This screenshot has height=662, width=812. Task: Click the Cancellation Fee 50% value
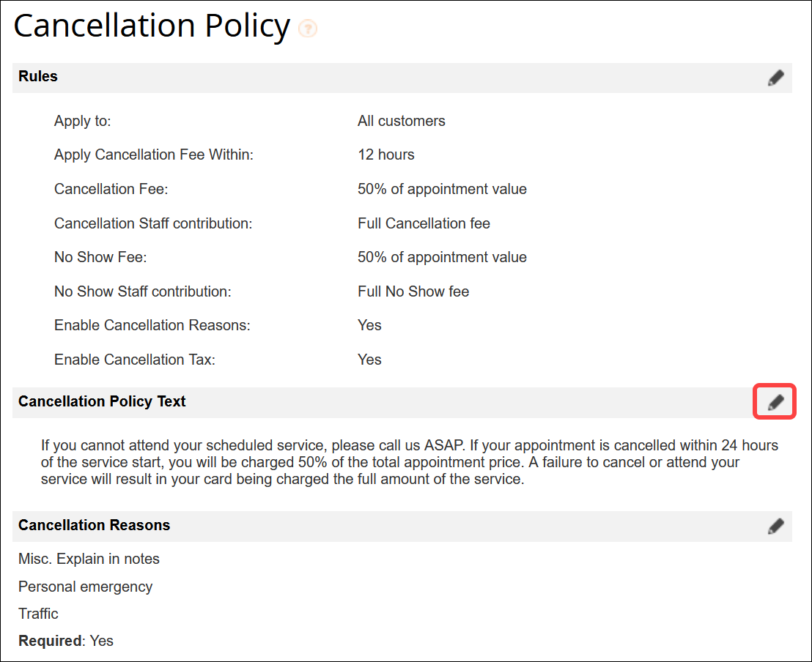coord(442,189)
